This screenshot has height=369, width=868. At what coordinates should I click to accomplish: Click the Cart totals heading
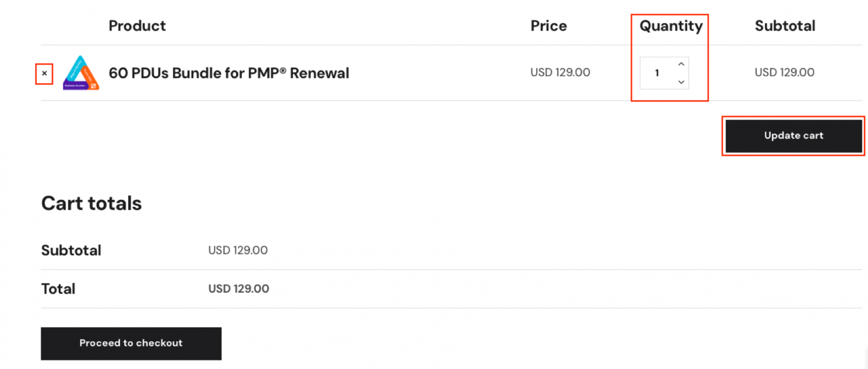[92, 203]
